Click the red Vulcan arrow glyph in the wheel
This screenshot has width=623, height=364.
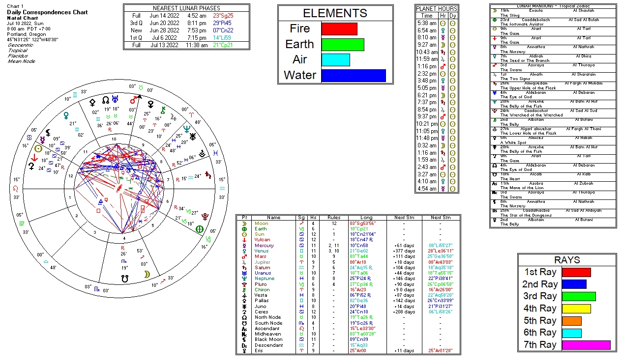tap(34, 158)
